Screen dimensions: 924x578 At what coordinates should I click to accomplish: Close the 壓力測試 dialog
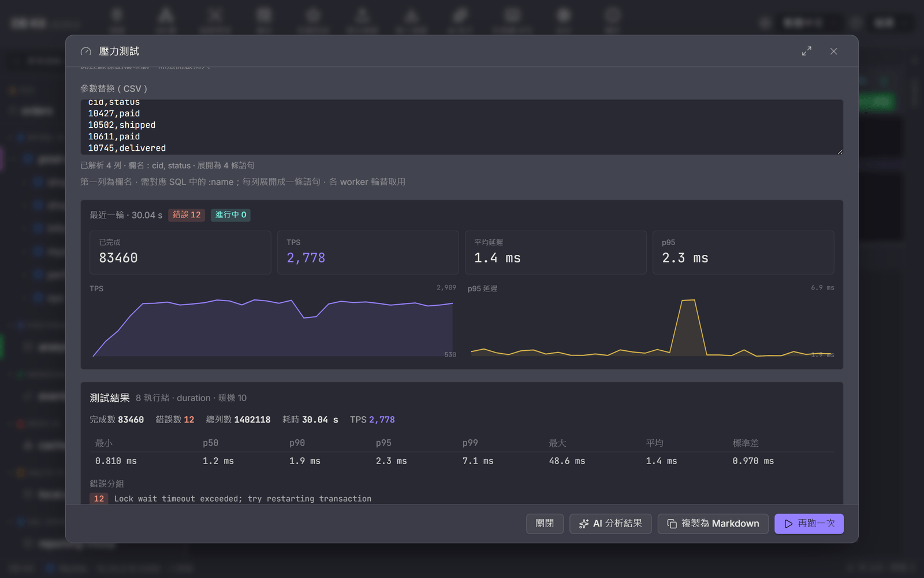(x=834, y=51)
